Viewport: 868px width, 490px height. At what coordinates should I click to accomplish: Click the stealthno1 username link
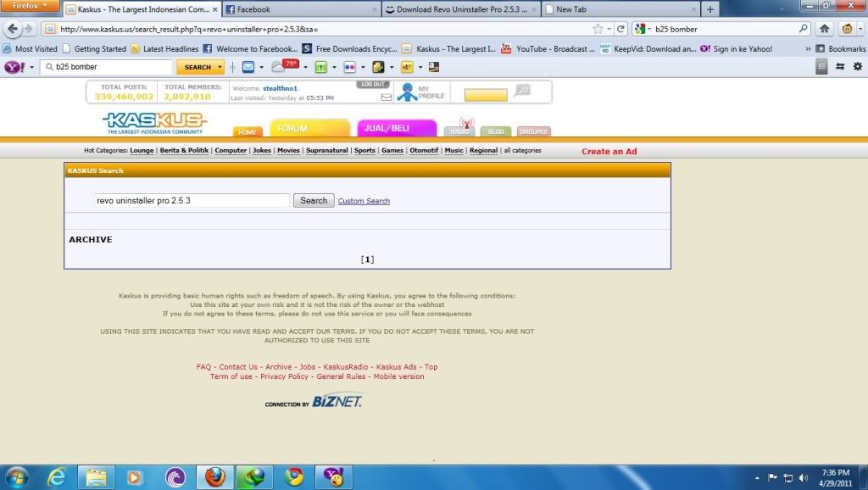click(280, 88)
